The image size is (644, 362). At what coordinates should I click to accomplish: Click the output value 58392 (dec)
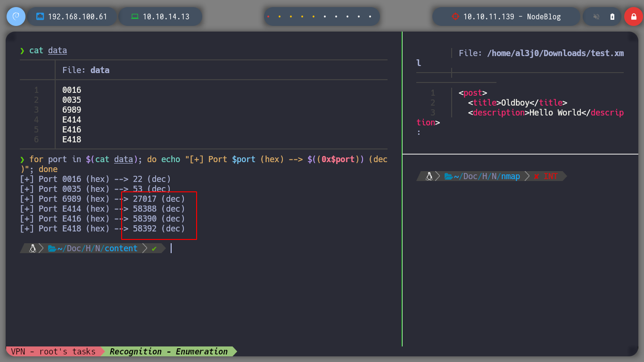coord(159,229)
